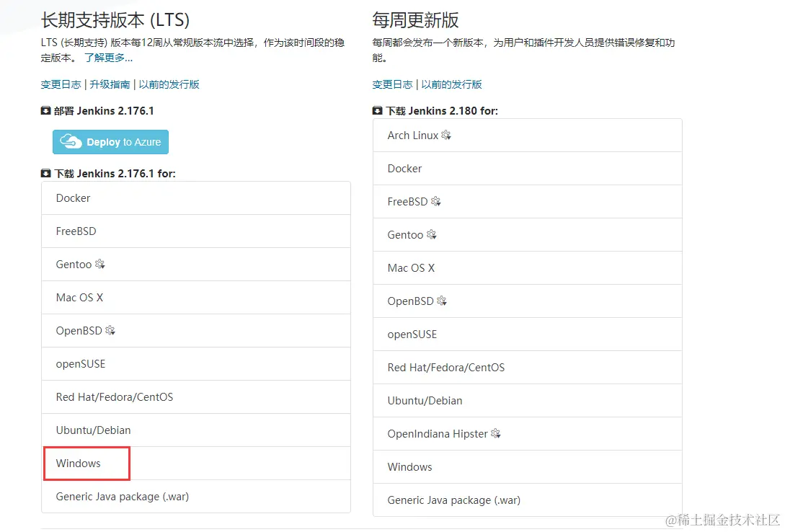Select Docker in the LTS 2.176.1 list
Viewport: 785px width, 532px height.
(x=196, y=198)
